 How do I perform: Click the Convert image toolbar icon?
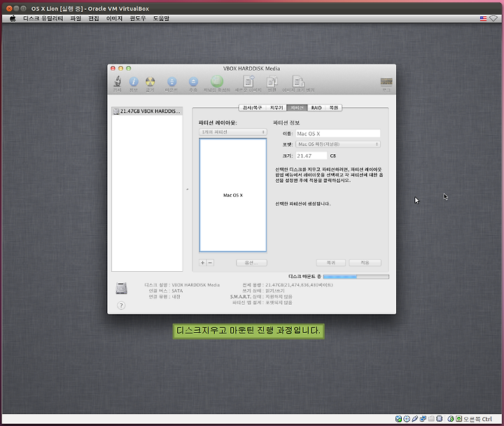[x=272, y=81]
